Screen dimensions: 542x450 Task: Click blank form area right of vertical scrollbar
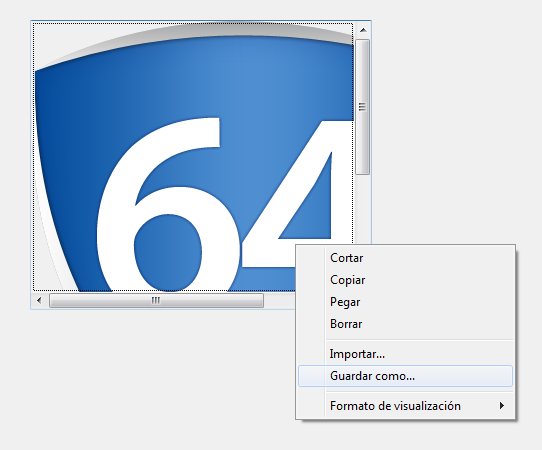[449, 121]
